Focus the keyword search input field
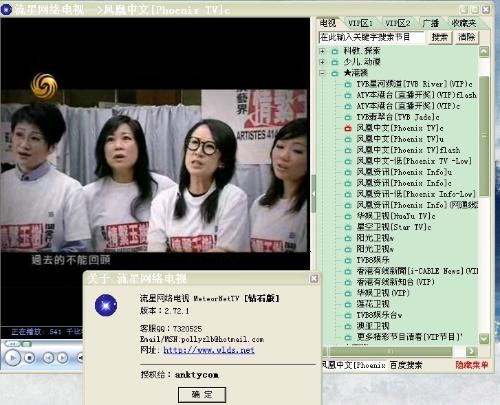Image resolution: width=500 pixels, height=405 pixels. [371, 37]
